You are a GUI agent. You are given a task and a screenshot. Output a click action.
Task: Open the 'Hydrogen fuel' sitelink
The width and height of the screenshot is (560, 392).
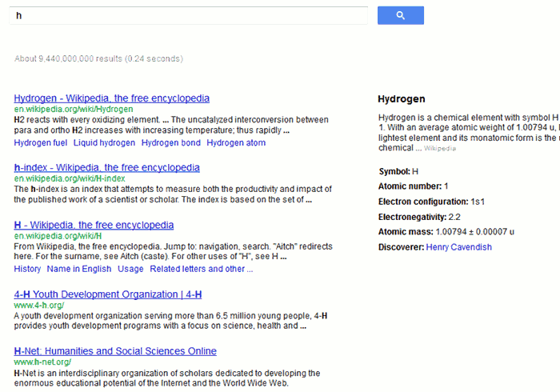[x=40, y=143]
